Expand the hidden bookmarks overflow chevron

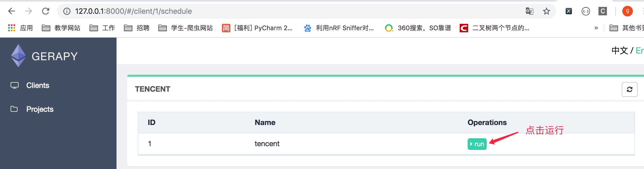(596, 28)
